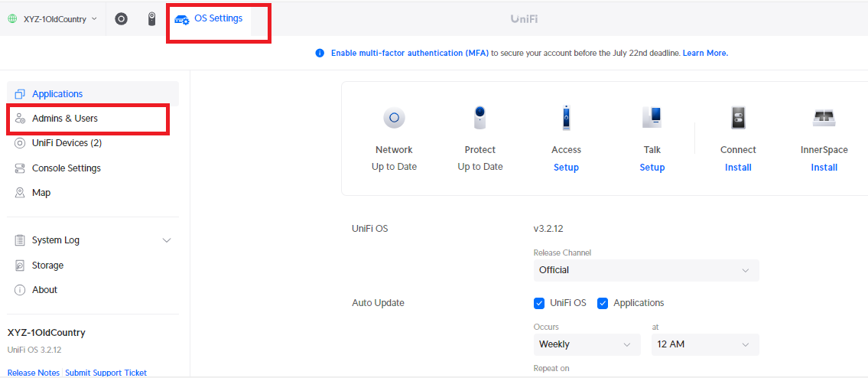Open System Log in the sidebar
868x378 pixels.
(93, 240)
